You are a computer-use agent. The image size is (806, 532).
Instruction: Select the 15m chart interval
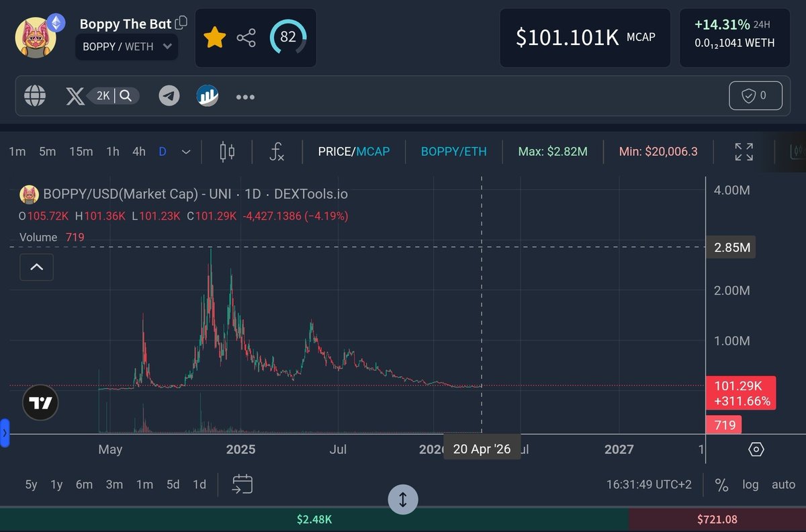(x=81, y=152)
